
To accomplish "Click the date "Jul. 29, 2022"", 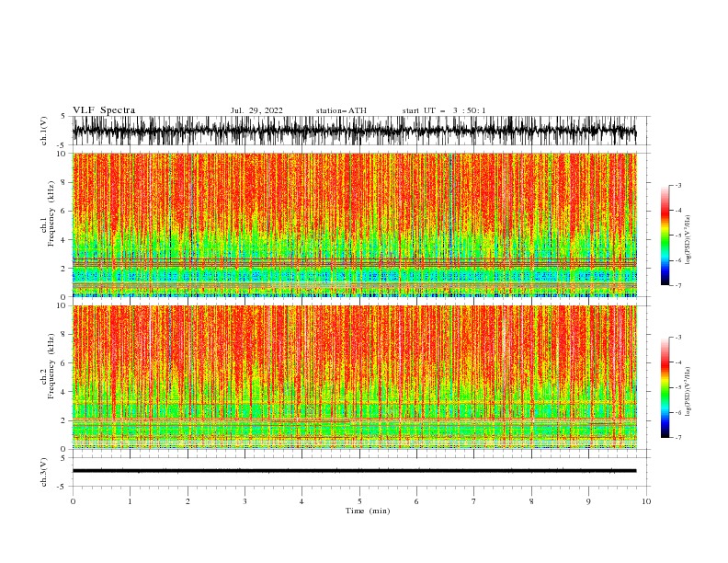I will click(256, 110).
